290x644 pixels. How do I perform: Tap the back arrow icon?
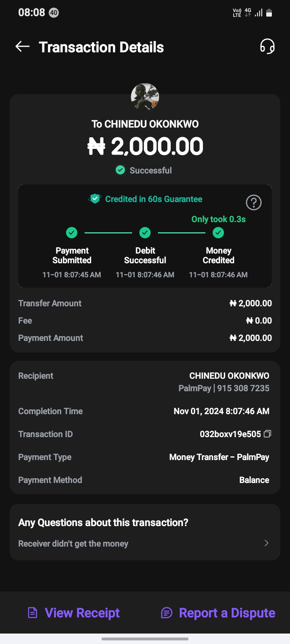coord(23,47)
